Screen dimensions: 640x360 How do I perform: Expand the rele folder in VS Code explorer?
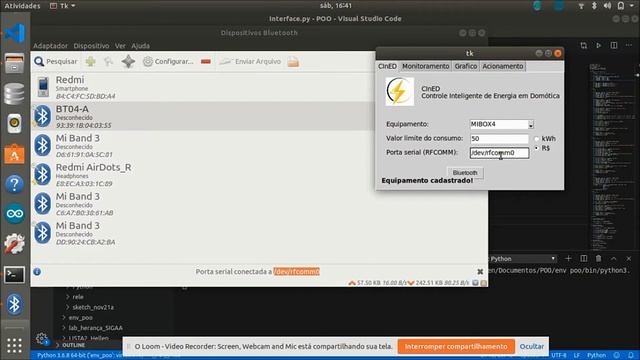(78, 297)
